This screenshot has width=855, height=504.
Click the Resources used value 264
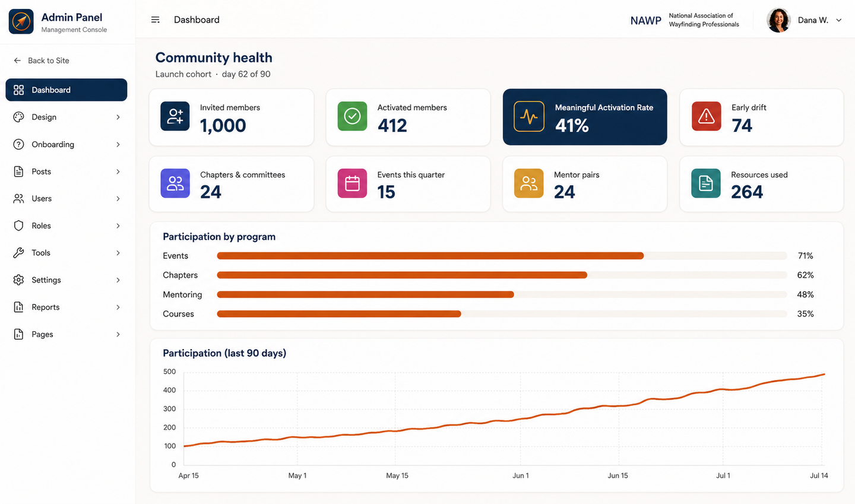(x=747, y=192)
